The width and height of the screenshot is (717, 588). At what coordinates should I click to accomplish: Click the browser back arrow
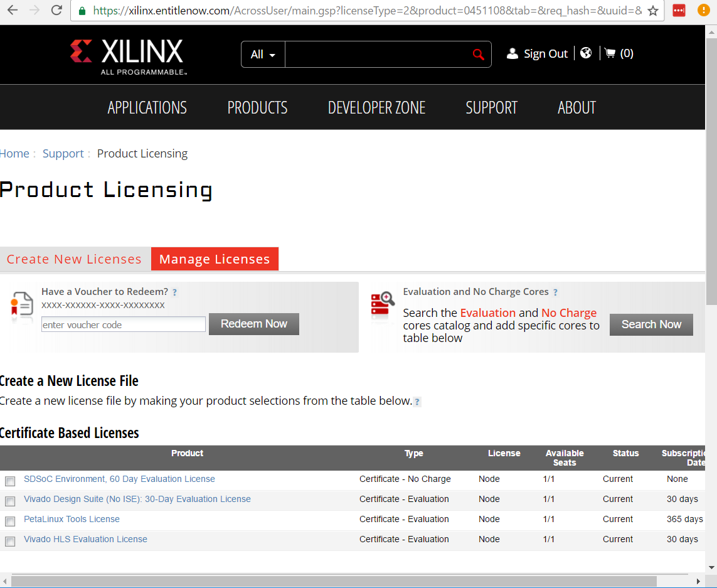[13, 11]
